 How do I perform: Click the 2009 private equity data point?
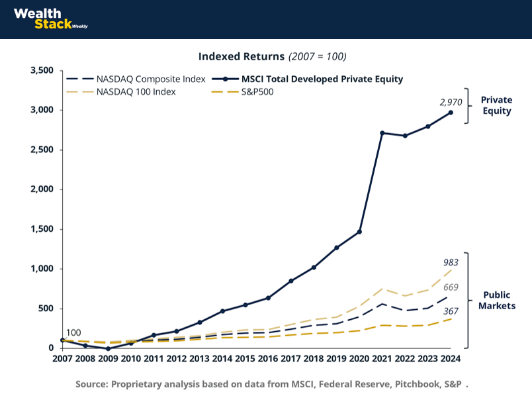pyautogui.click(x=108, y=348)
